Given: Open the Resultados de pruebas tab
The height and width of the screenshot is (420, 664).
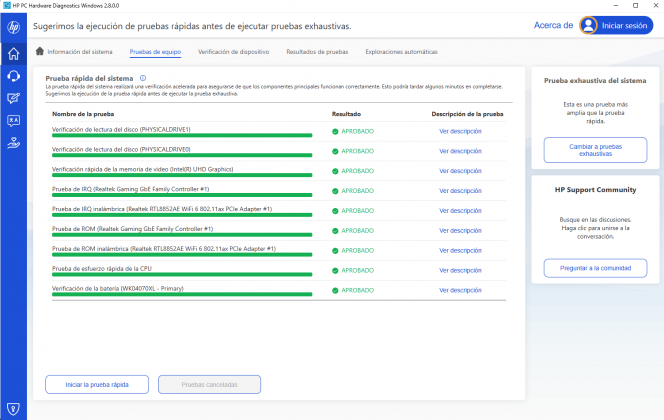Looking at the screenshot, I should (x=317, y=52).
